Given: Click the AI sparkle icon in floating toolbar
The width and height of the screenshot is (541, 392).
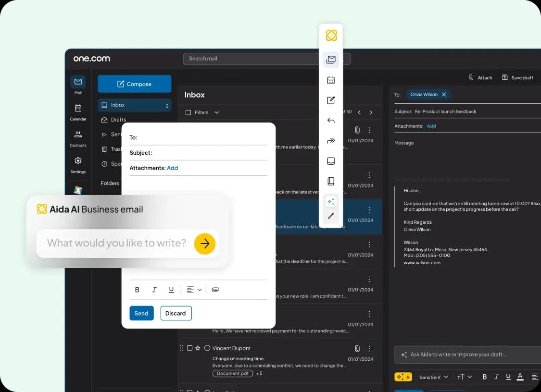Looking at the screenshot, I should (331, 202).
